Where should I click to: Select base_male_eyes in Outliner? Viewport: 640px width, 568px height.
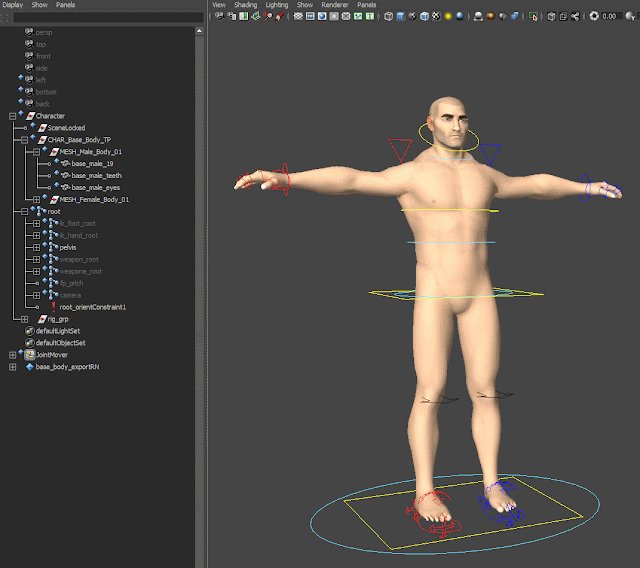pos(96,187)
